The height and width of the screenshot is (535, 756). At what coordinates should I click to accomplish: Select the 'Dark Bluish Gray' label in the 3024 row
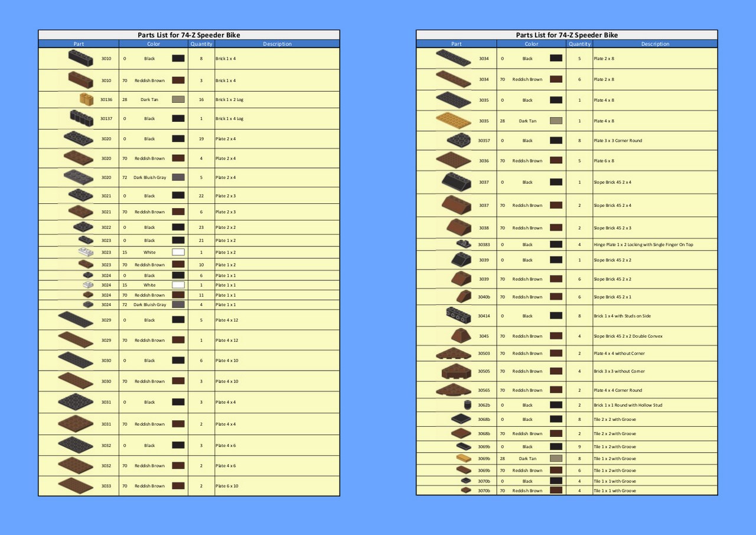tap(149, 305)
